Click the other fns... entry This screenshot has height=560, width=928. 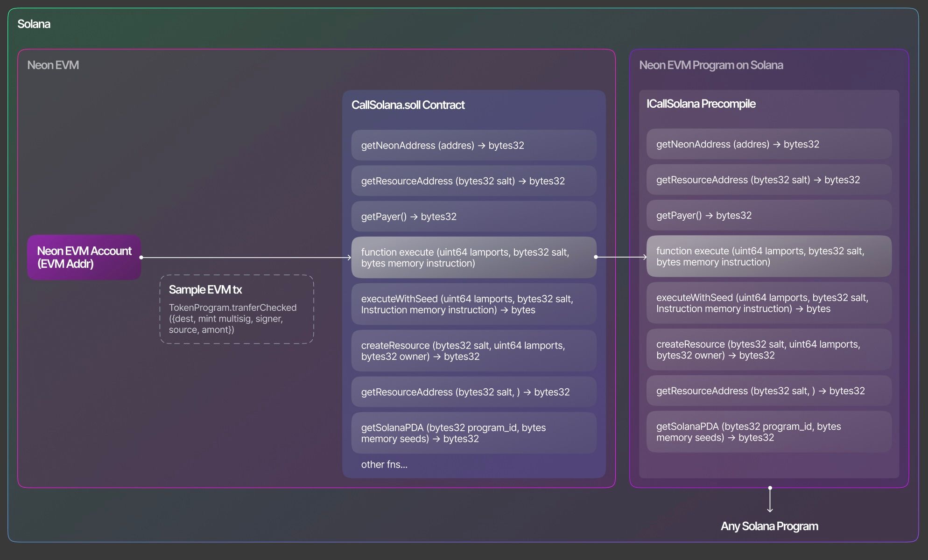coord(384,464)
